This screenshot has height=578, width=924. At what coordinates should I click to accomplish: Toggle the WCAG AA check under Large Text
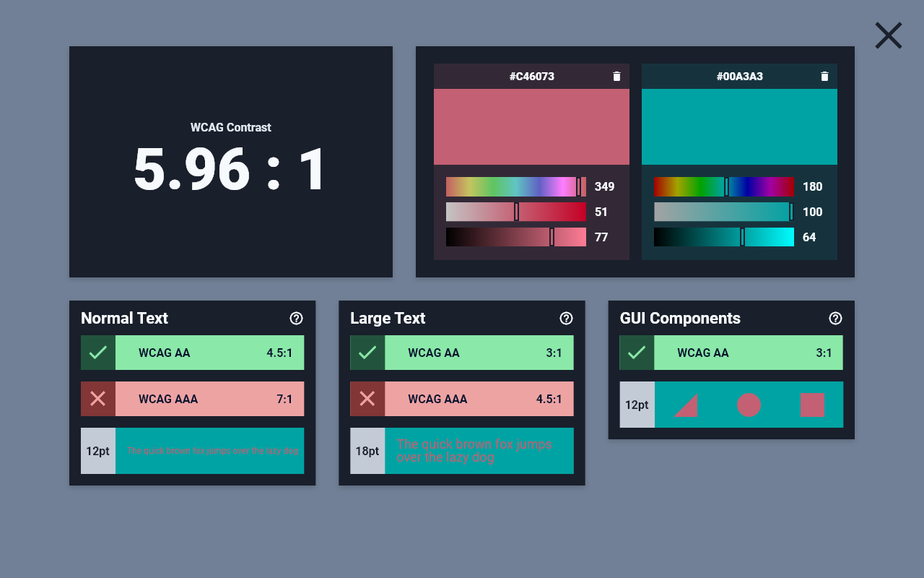[367, 353]
